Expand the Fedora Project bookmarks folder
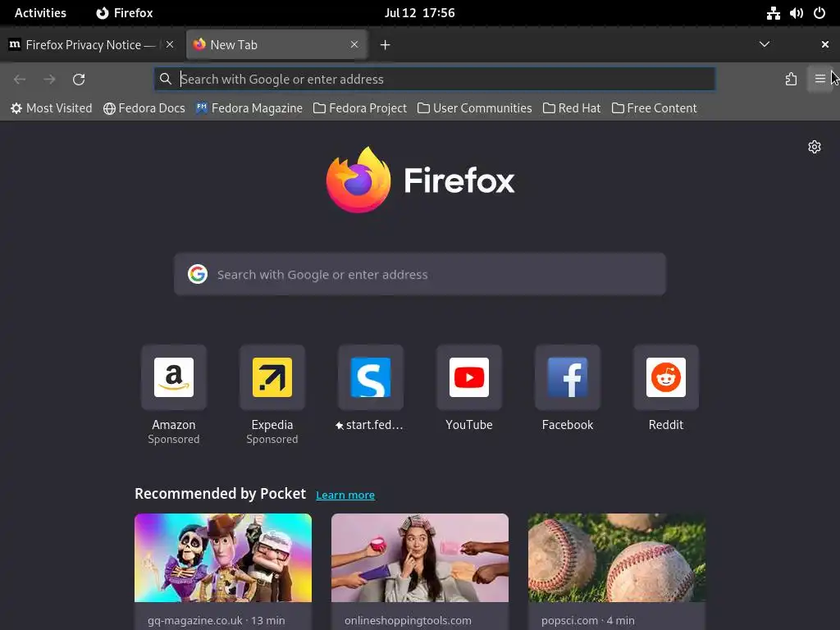840x630 pixels. pyautogui.click(x=360, y=108)
